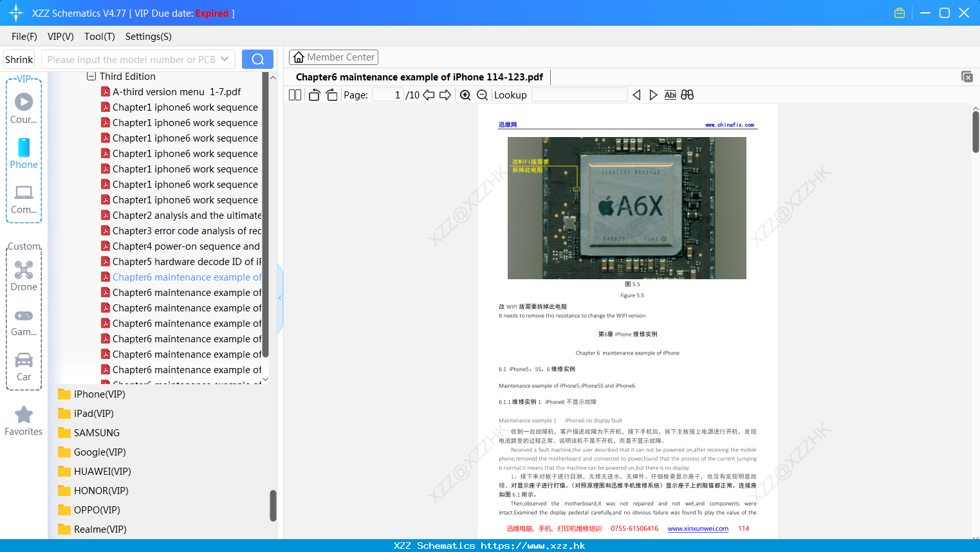Rotate the page counterclockwise

[x=315, y=95]
